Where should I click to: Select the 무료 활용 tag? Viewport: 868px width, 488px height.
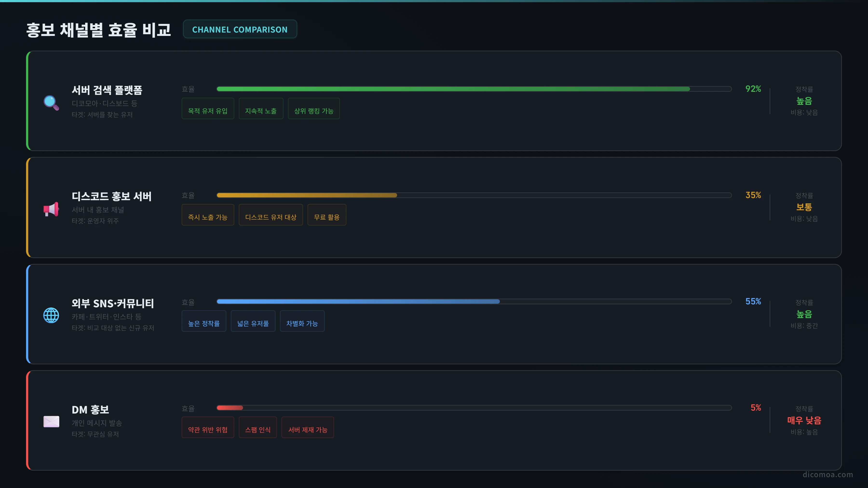(327, 215)
